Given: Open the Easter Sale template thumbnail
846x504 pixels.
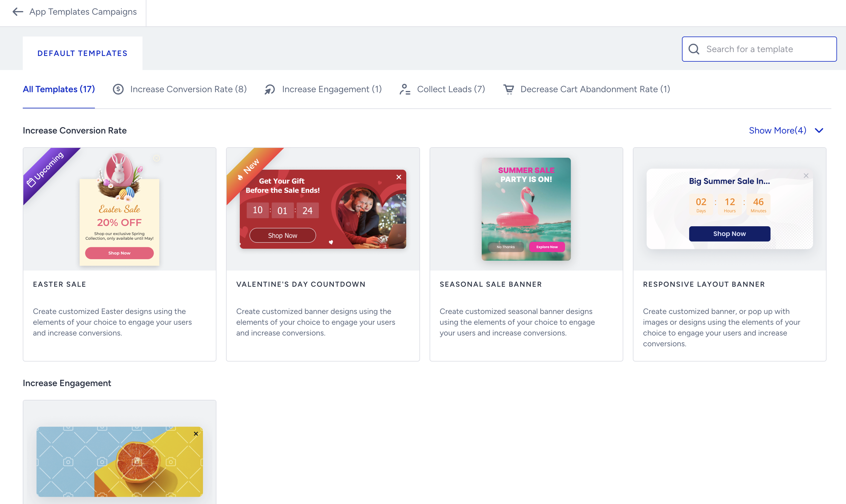Looking at the screenshot, I should 119,209.
